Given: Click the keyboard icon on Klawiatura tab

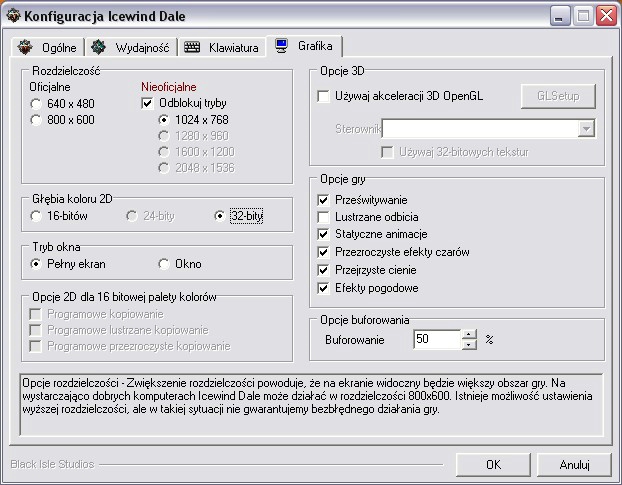Looking at the screenshot, I should [x=192, y=47].
